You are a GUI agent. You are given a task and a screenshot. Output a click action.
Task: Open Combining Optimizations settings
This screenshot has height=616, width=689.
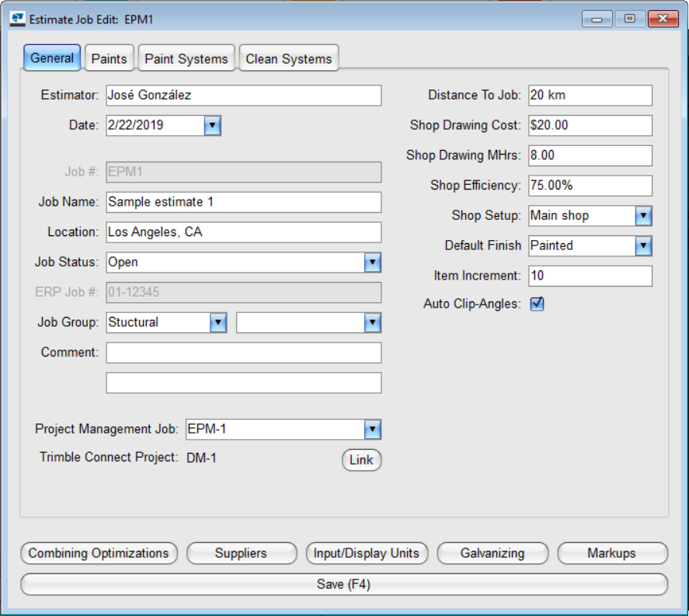point(99,553)
